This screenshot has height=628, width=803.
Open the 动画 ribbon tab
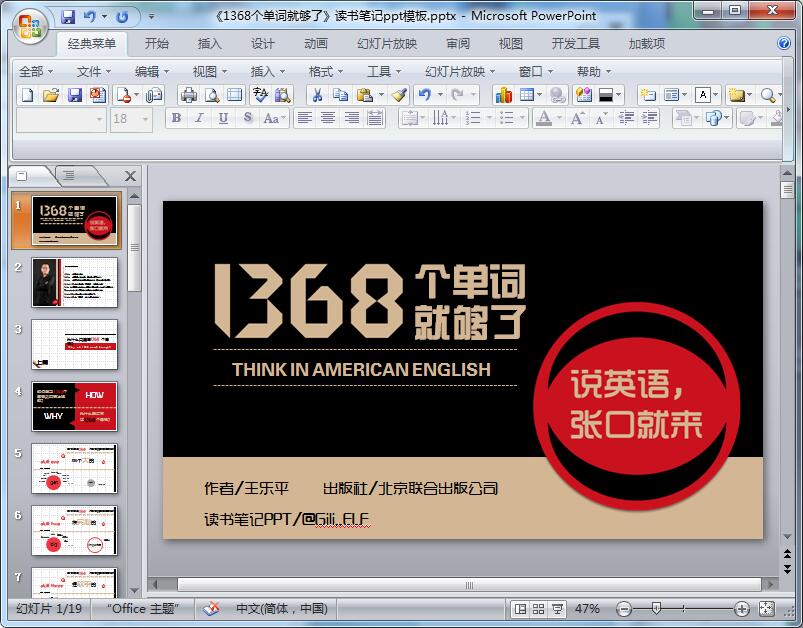pyautogui.click(x=316, y=44)
